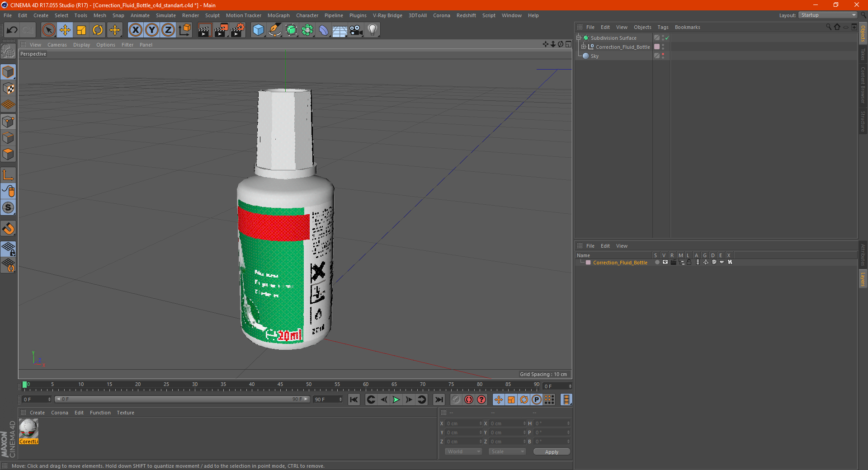Viewport: 868px width, 470px height.
Task: Render to Picture Viewer
Action: (221, 30)
